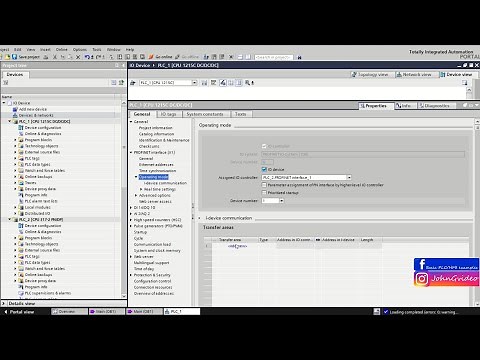The width and height of the screenshot is (480, 360).
Task: Open the Window menu
Action: pos(114,50)
